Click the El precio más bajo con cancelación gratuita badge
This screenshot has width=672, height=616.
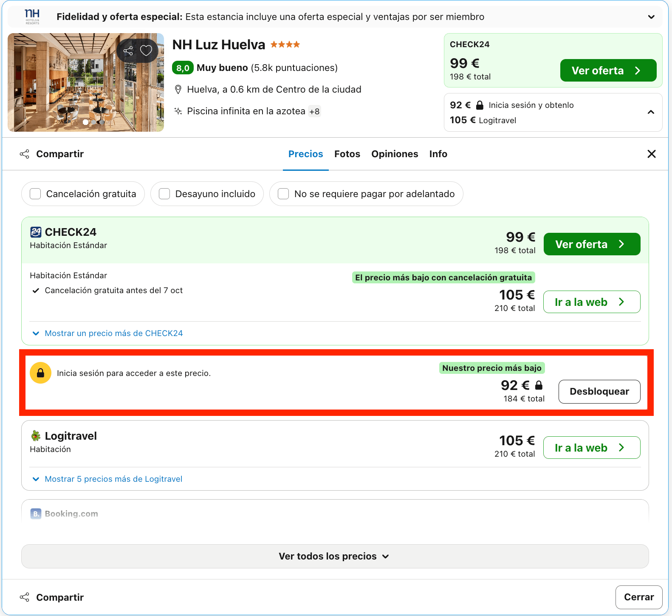pyautogui.click(x=443, y=277)
